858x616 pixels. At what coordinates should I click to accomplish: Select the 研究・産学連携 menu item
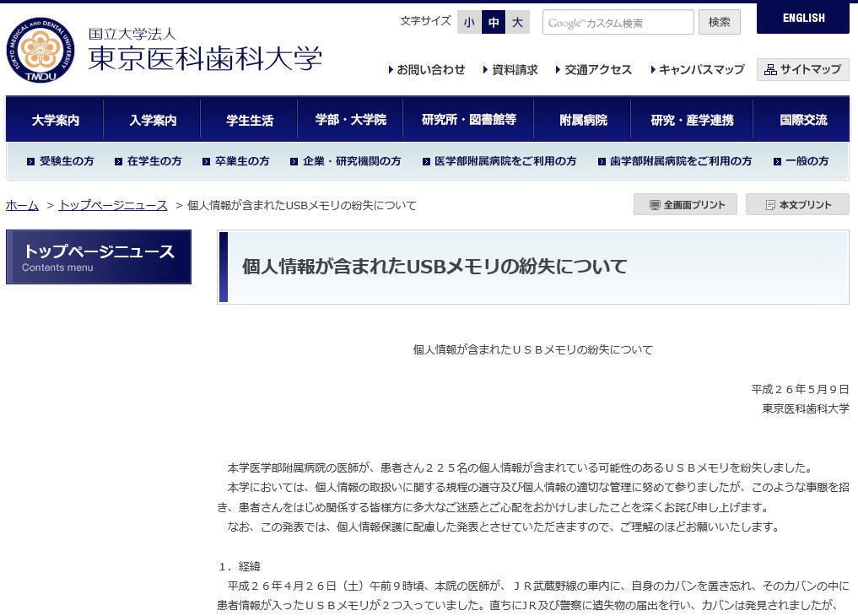(x=692, y=119)
